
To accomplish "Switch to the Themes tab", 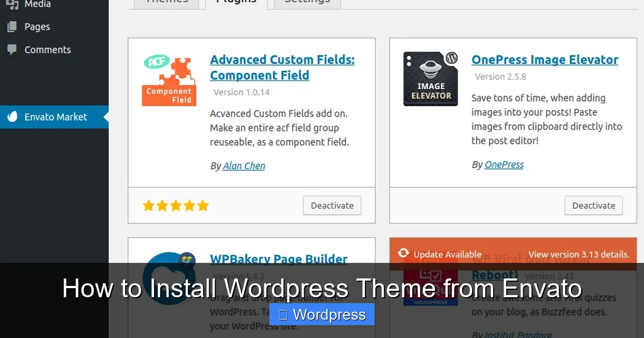I will tap(166, 3).
